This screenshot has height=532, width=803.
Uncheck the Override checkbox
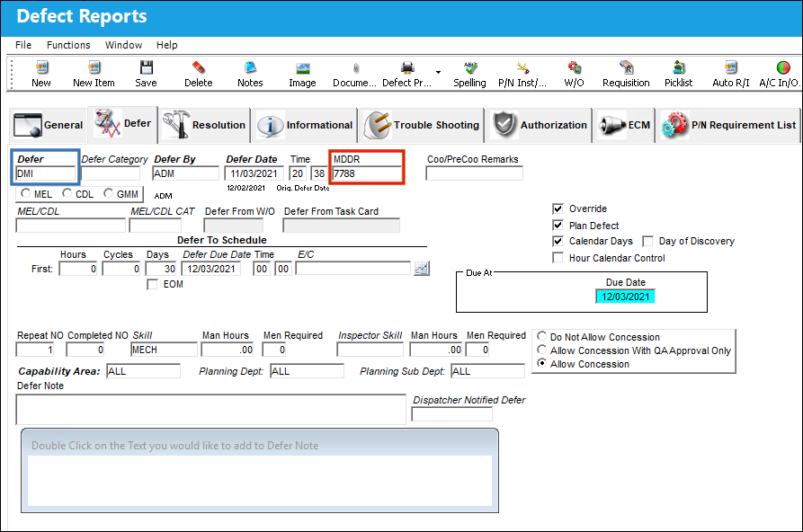click(558, 208)
